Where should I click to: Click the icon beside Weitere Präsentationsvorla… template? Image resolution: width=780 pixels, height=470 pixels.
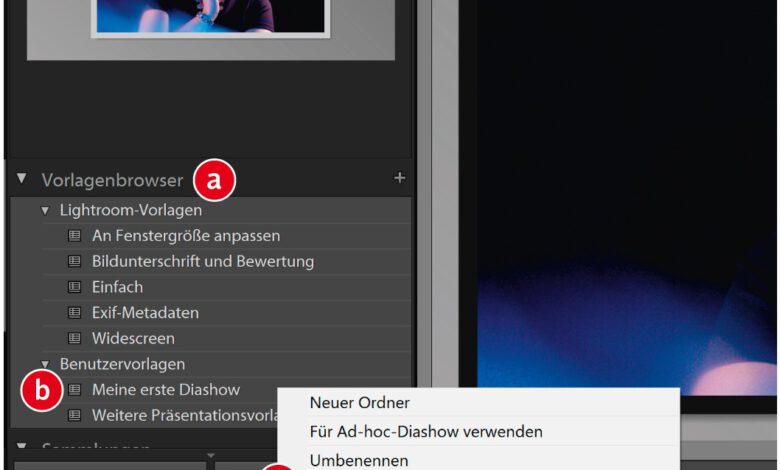(x=74, y=415)
